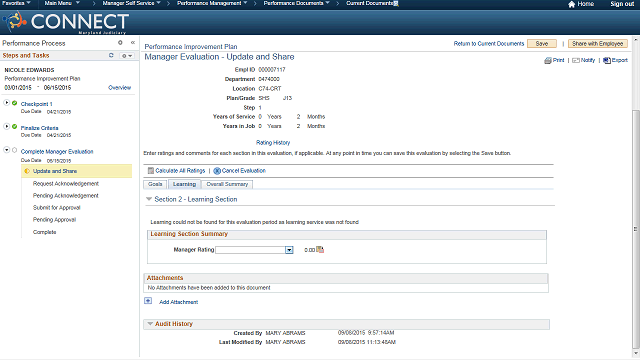Select the Learning tab

(x=184, y=184)
